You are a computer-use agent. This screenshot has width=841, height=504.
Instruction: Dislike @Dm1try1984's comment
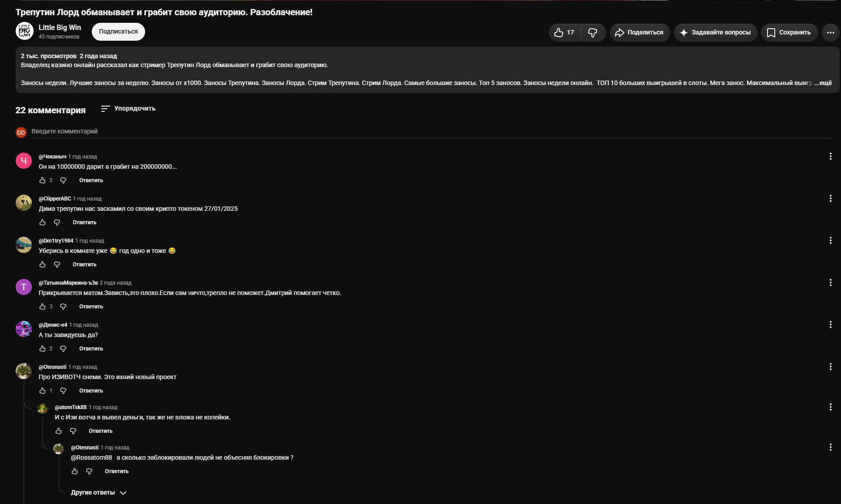pos(57,265)
